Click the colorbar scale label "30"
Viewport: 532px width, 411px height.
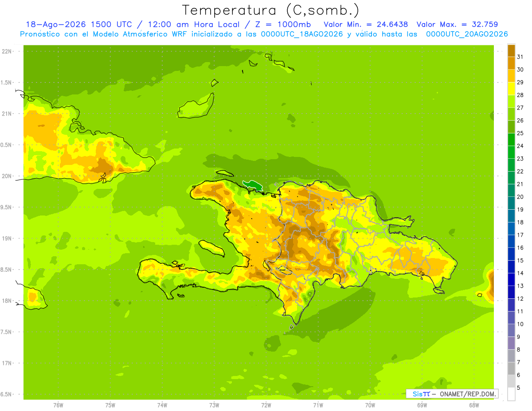click(x=520, y=70)
